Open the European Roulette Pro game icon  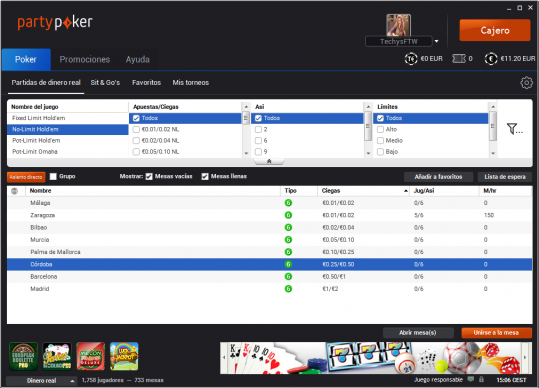coord(23,356)
